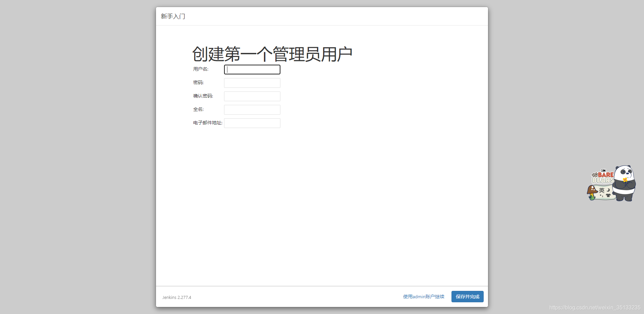Click the 使用admin账户继续 link

[x=423, y=296]
